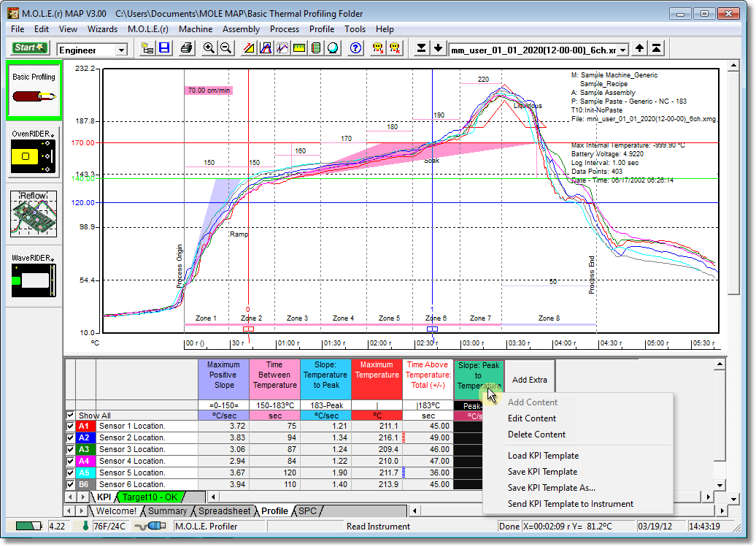This screenshot has height=547, width=756.
Task: Click the green notes list icon
Action: click(x=316, y=48)
